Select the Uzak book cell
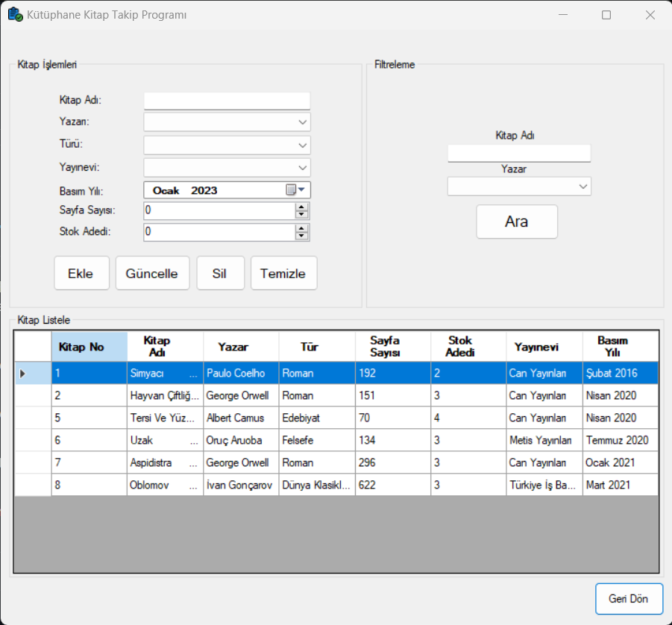The height and width of the screenshot is (625, 672). [x=165, y=440]
